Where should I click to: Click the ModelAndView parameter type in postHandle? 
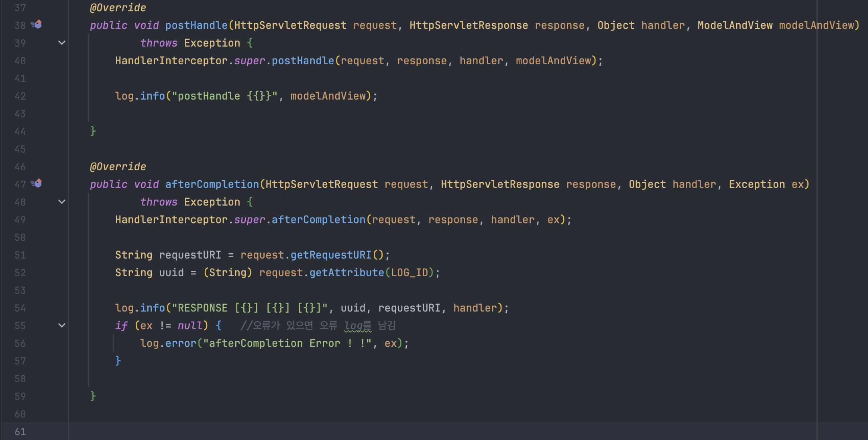tap(735, 25)
